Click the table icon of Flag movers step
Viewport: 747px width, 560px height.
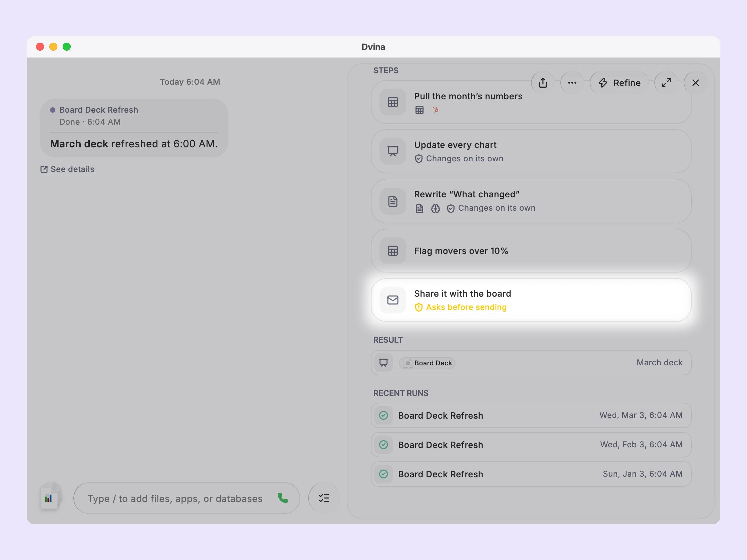point(393,251)
